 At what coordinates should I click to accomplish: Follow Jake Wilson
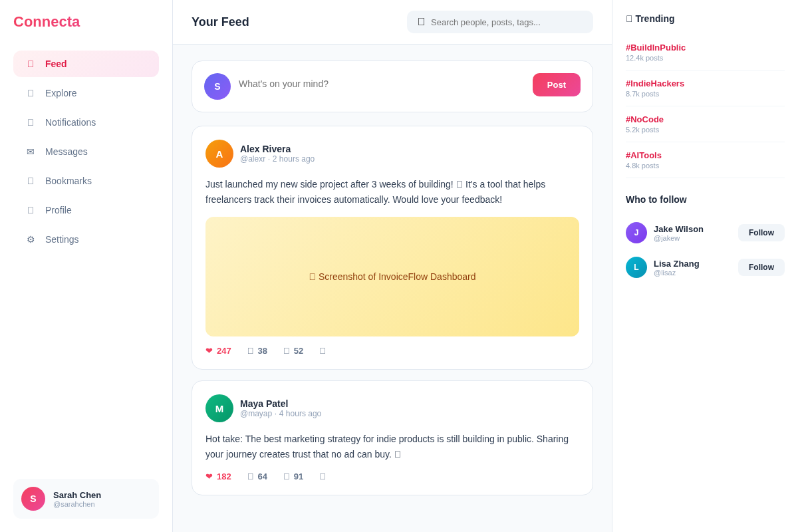(761, 233)
